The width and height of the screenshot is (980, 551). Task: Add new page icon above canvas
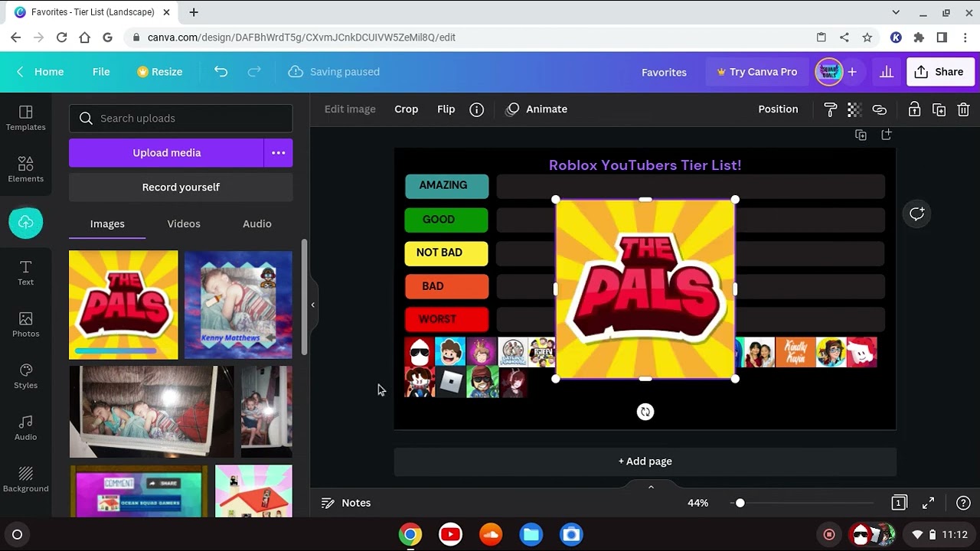pyautogui.click(x=887, y=135)
